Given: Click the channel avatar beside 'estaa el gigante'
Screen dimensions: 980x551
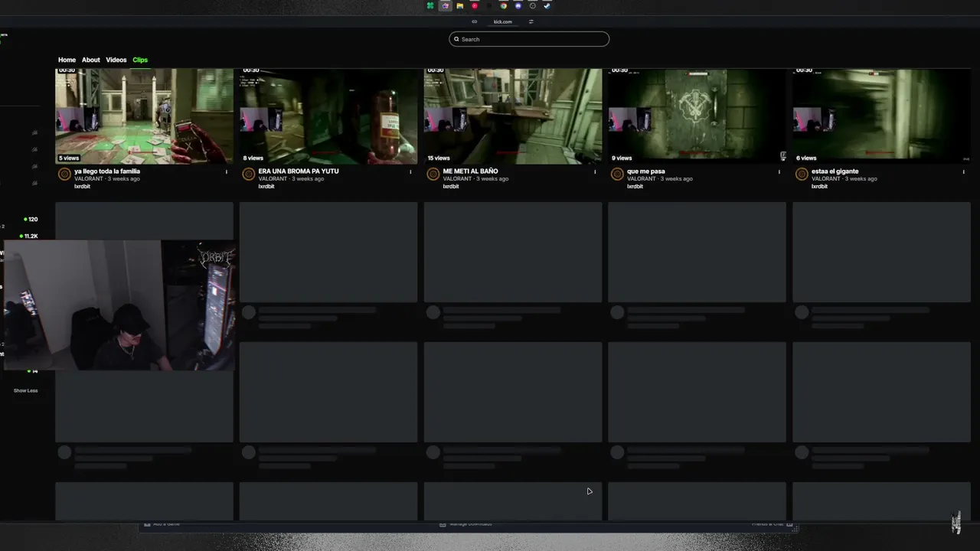Looking at the screenshot, I should pyautogui.click(x=802, y=174).
